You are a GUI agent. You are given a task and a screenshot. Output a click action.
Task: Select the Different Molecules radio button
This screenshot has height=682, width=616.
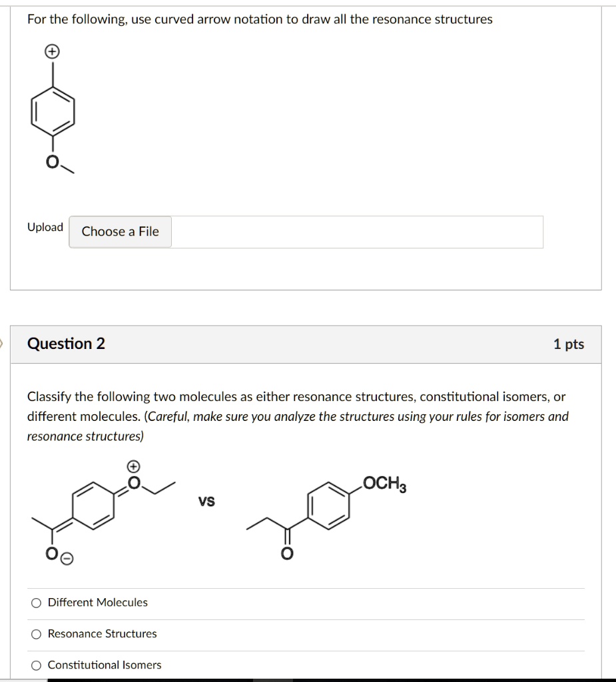tap(35, 602)
